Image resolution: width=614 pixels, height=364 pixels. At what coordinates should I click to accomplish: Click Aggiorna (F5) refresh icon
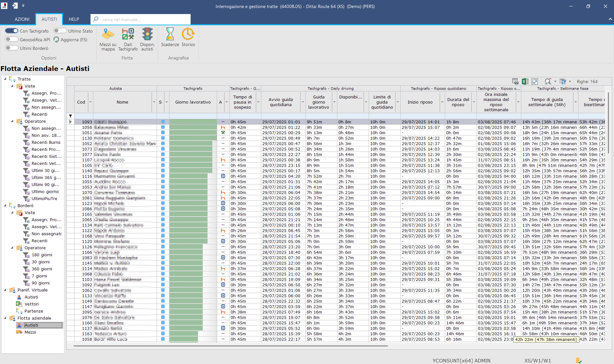(57, 40)
